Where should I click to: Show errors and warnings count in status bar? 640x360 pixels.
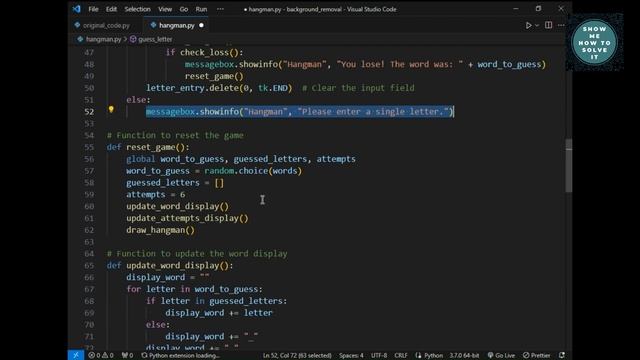(x=101, y=355)
